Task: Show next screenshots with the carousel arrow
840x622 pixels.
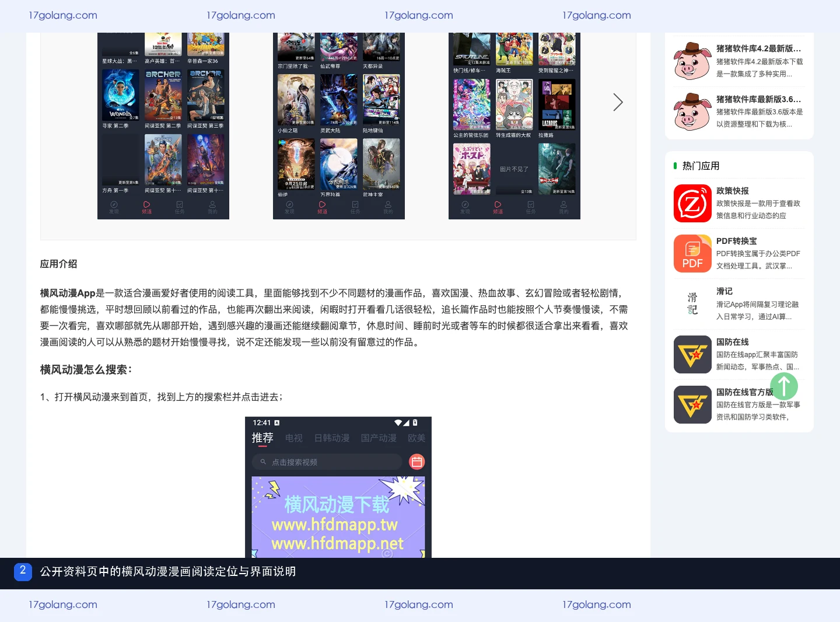Action: pos(618,102)
